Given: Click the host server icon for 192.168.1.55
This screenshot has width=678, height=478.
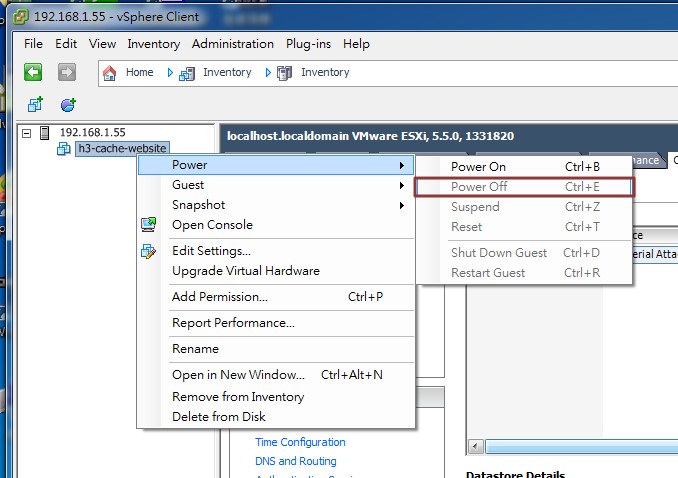Looking at the screenshot, I should (x=44, y=133).
